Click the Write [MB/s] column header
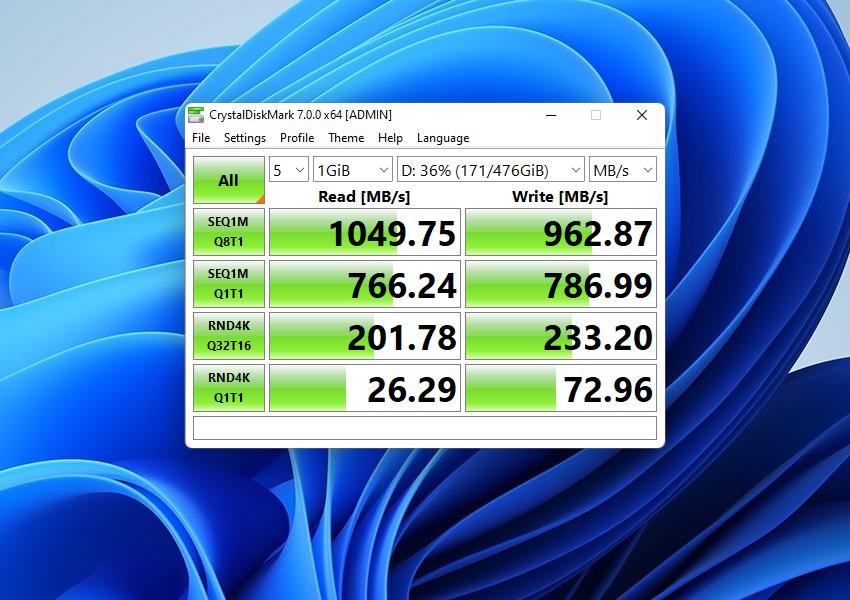850x600 pixels. [x=560, y=196]
